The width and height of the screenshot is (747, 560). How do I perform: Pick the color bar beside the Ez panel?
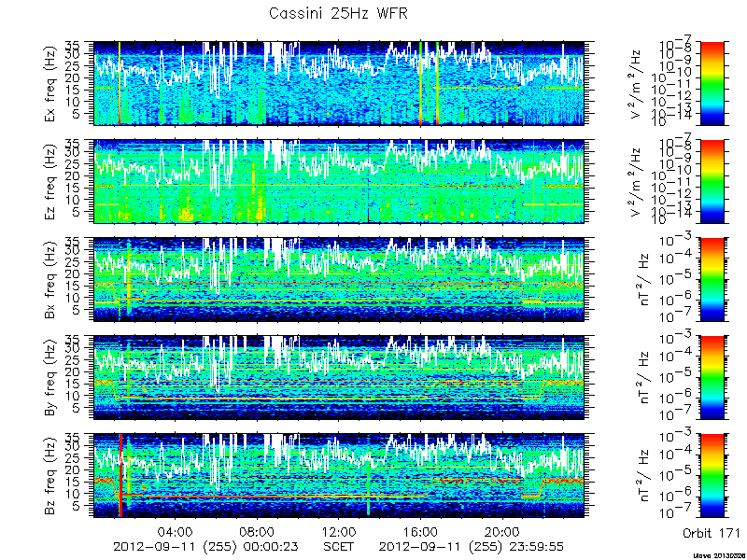click(x=712, y=181)
